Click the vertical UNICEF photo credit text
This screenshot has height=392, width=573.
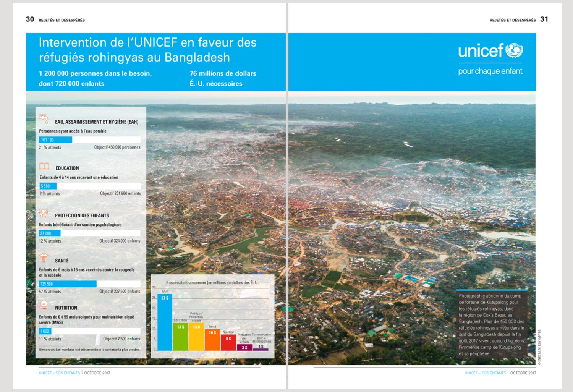coord(539,347)
